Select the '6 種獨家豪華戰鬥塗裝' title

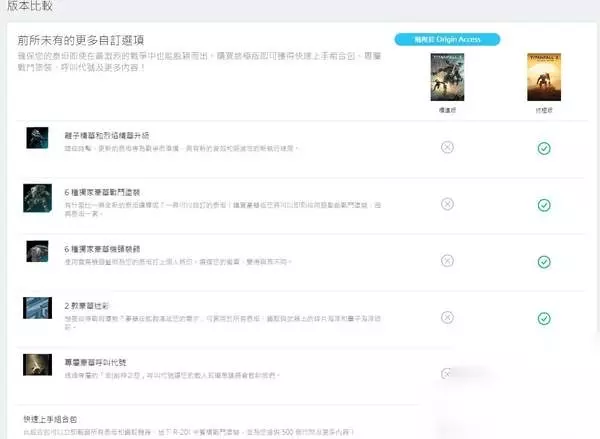coord(102,192)
